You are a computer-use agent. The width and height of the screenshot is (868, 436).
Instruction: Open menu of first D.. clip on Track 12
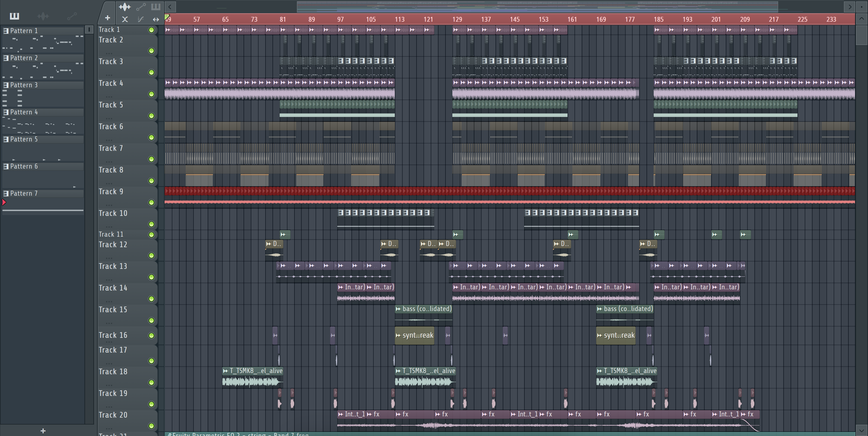(x=269, y=244)
